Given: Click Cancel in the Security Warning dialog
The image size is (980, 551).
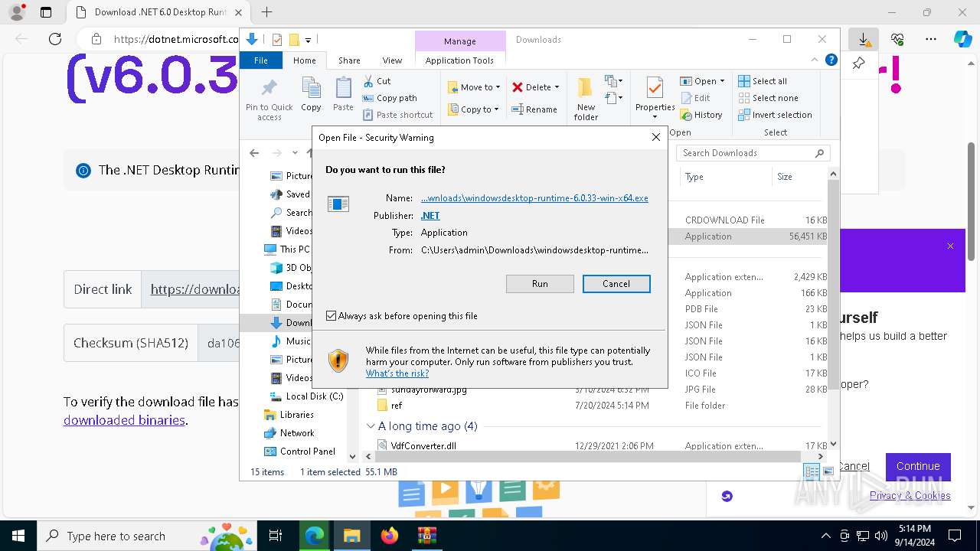Looking at the screenshot, I should [x=616, y=284].
